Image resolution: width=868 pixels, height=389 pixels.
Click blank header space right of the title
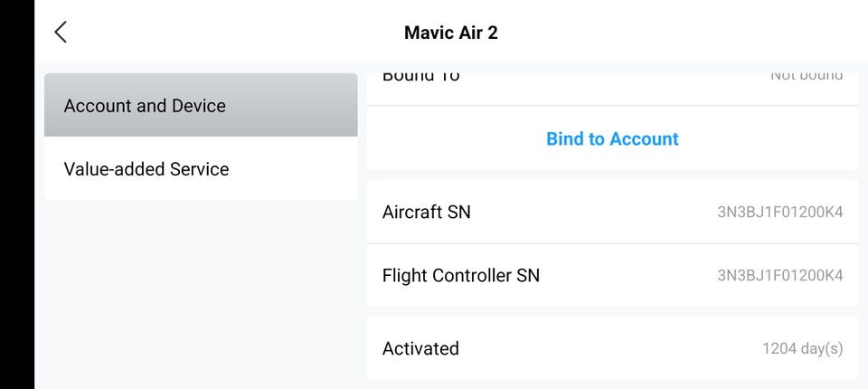687,33
